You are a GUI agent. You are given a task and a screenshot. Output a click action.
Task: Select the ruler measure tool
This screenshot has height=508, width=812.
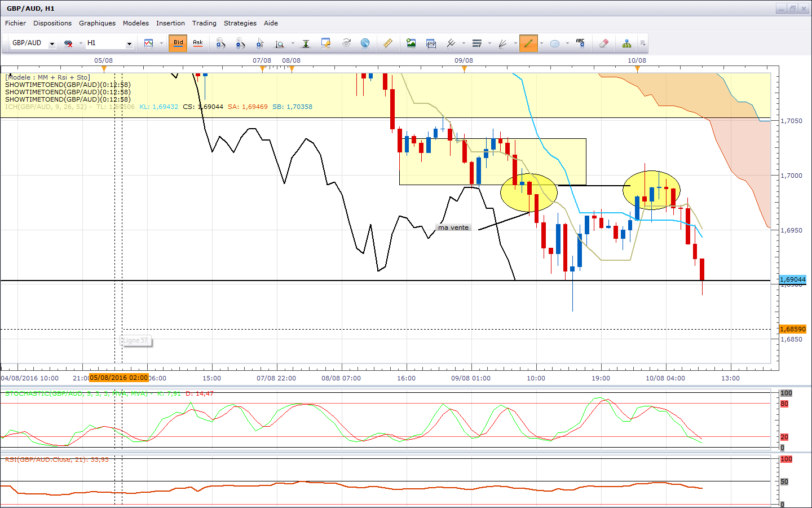tap(388, 43)
